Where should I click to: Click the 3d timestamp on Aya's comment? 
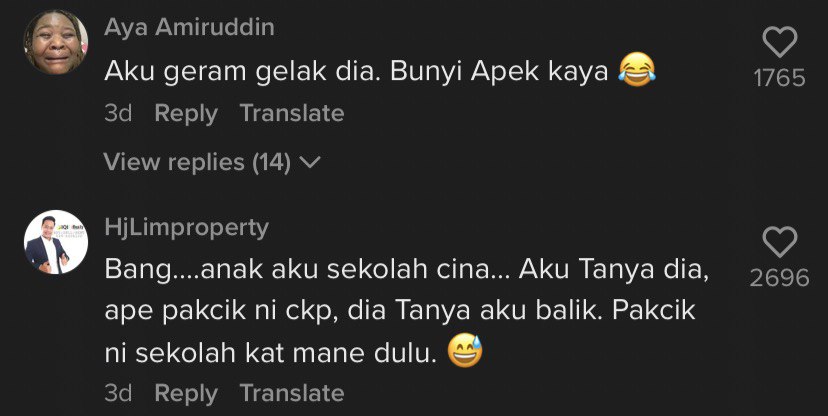point(118,114)
